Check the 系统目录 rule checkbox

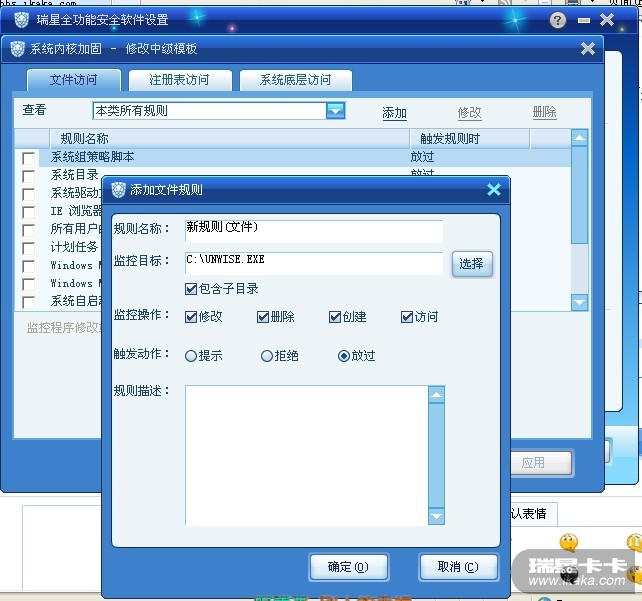coord(28,176)
